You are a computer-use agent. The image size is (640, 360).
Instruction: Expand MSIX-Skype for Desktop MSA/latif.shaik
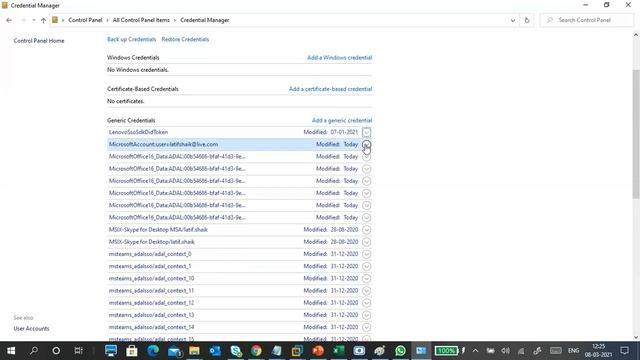(x=367, y=230)
